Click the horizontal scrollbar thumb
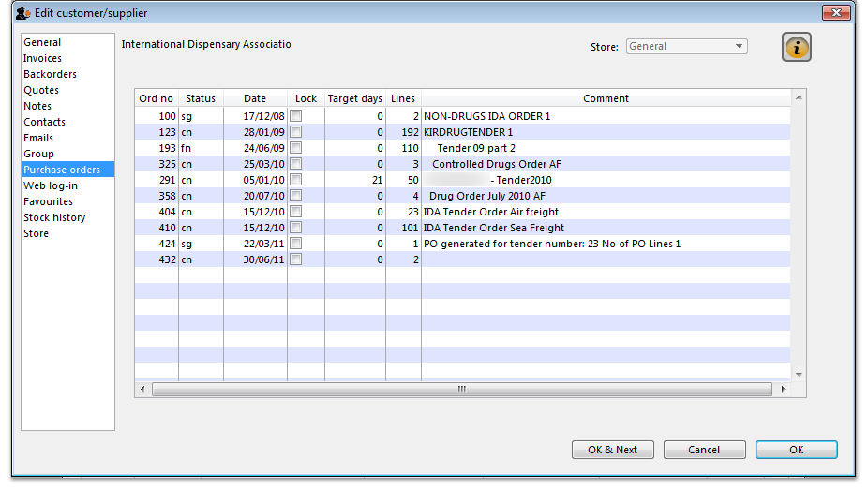 (462, 389)
